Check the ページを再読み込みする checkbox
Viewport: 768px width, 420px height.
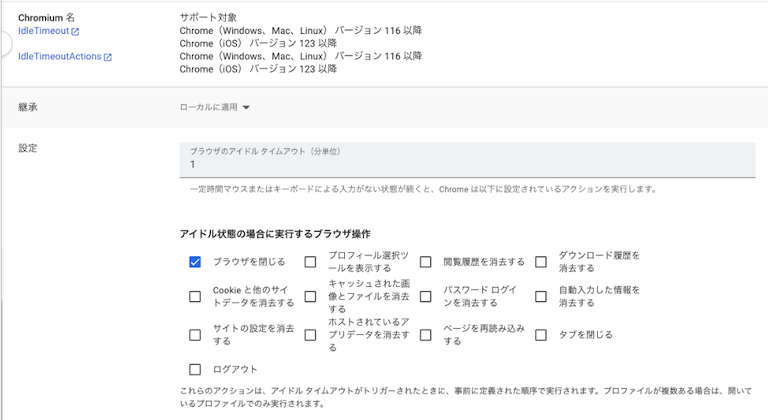(x=425, y=335)
